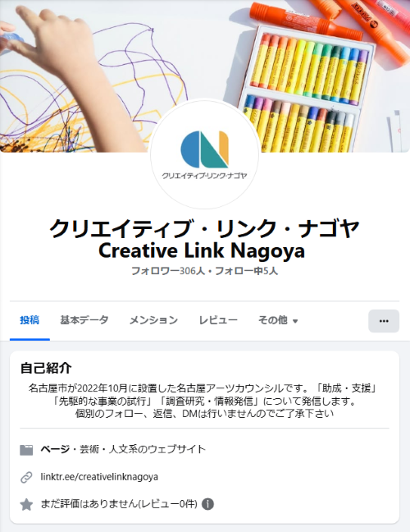Viewport: 410px width, 532px height.
Task: Click the review info circle icon
Action: point(207,504)
